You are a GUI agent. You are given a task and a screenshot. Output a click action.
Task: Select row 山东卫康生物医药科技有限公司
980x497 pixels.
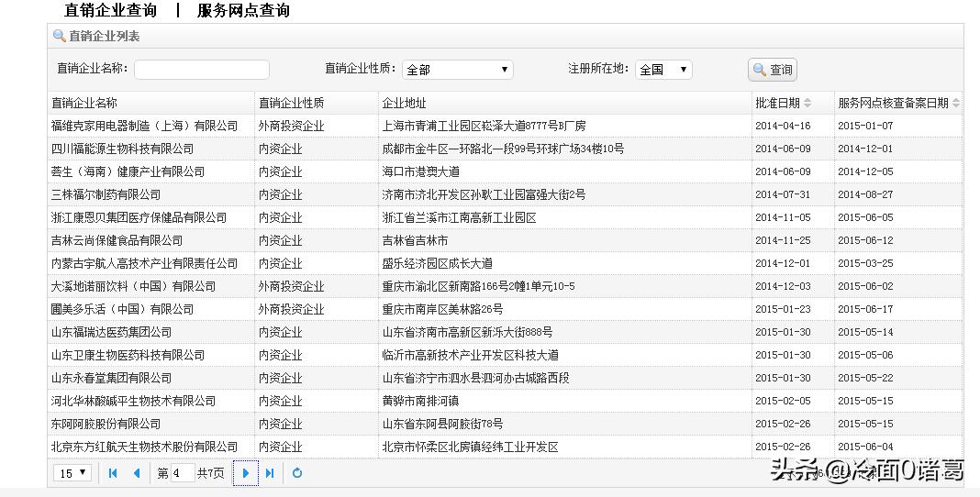click(x=505, y=355)
